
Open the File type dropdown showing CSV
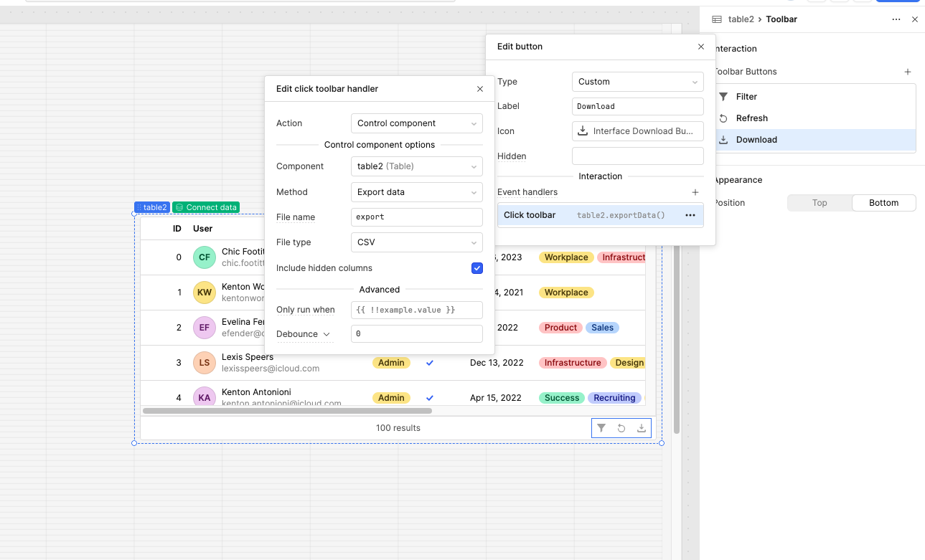416,242
